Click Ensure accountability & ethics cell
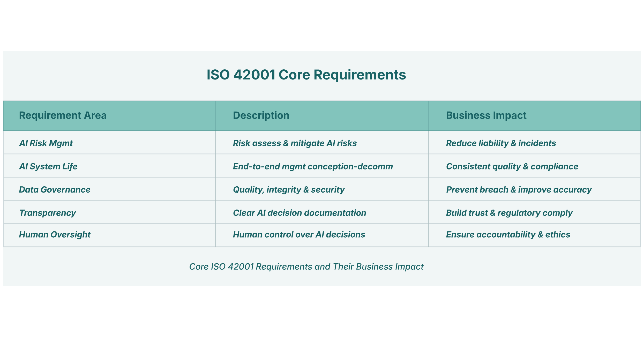 click(508, 235)
